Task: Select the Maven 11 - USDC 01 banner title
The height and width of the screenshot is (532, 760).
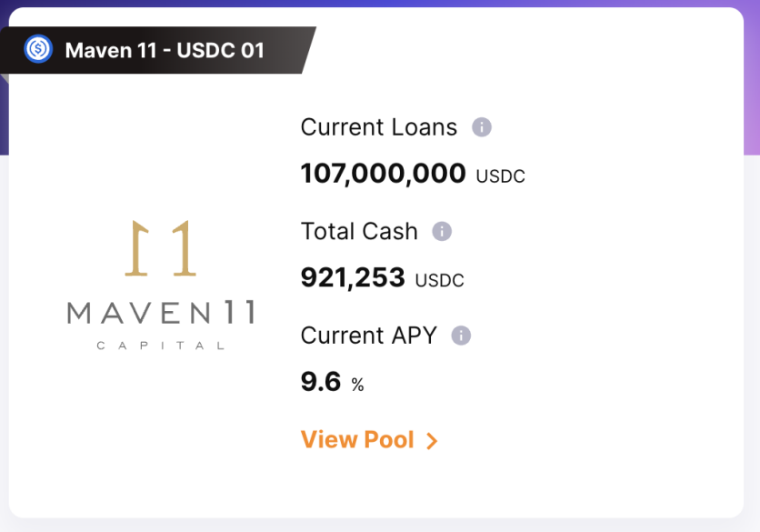Action: (x=165, y=50)
